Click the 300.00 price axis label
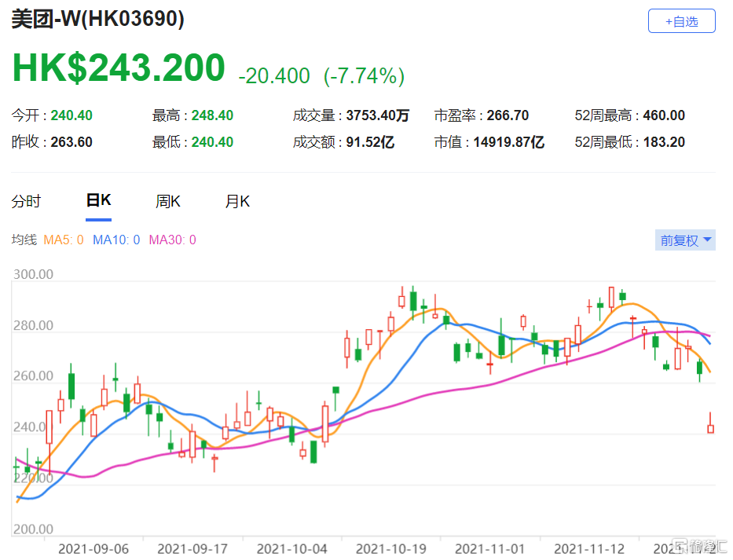The image size is (733, 560). (x=33, y=274)
